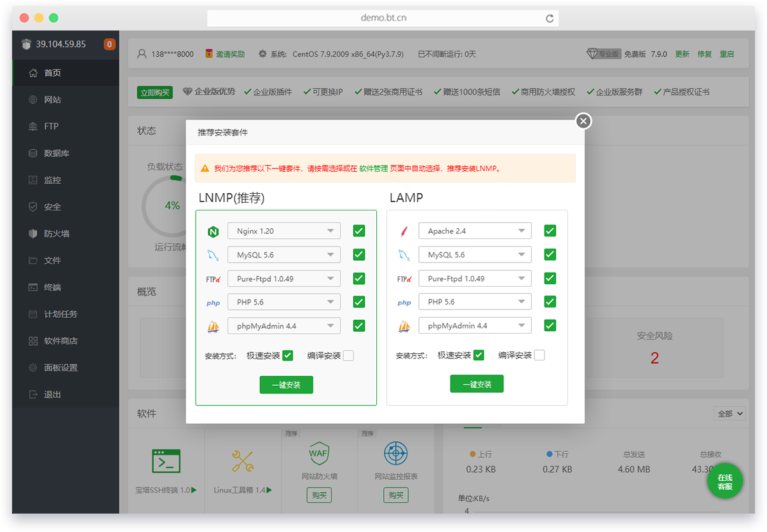Click the server shield icon beside 39.104.59.85
767x532 pixels.
pyautogui.click(x=26, y=44)
